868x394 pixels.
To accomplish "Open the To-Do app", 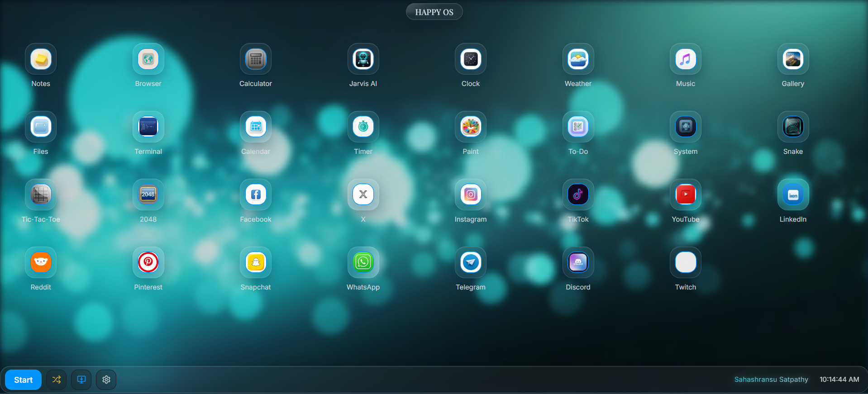I will (578, 127).
